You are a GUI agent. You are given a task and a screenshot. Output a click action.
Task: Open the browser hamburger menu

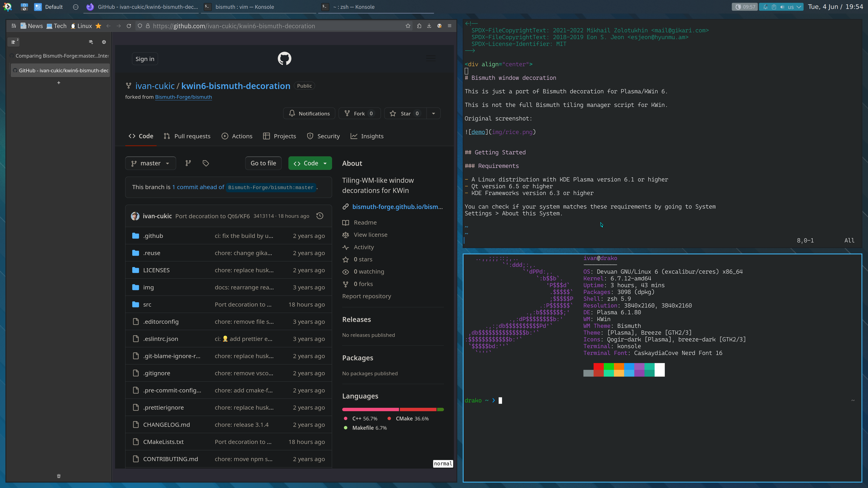point(450,26)
